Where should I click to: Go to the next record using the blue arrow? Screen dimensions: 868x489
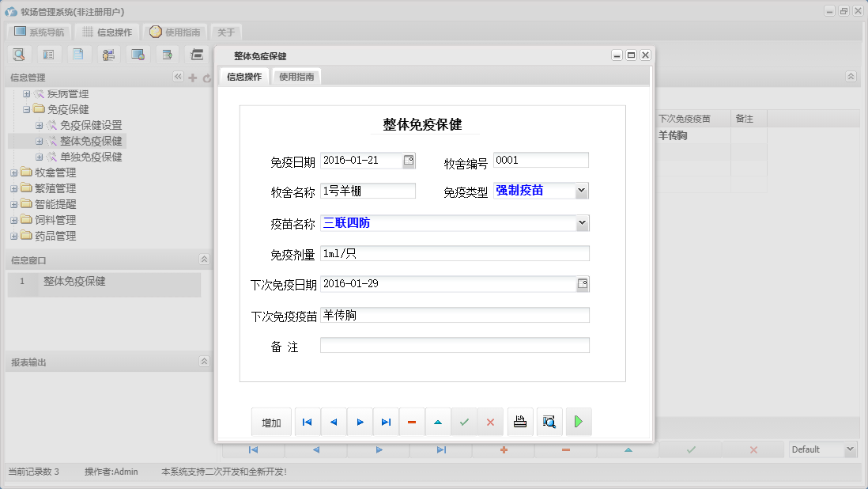360,421
